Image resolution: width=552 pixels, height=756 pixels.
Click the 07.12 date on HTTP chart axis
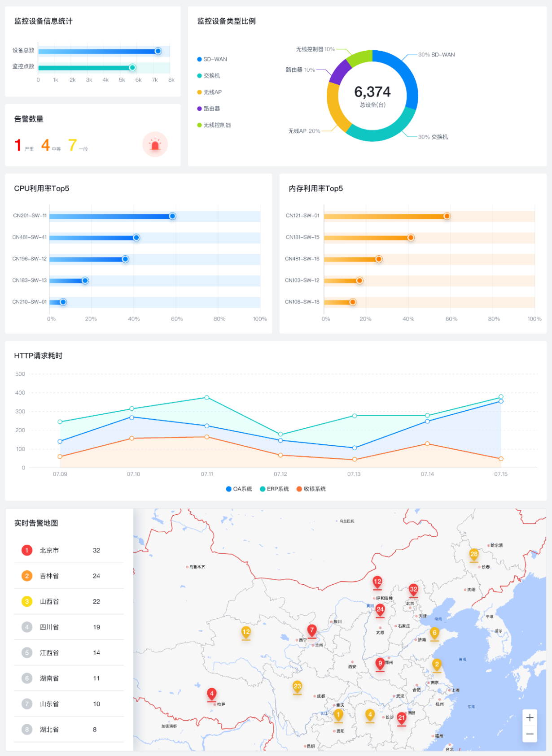click(x=280, y=474)
